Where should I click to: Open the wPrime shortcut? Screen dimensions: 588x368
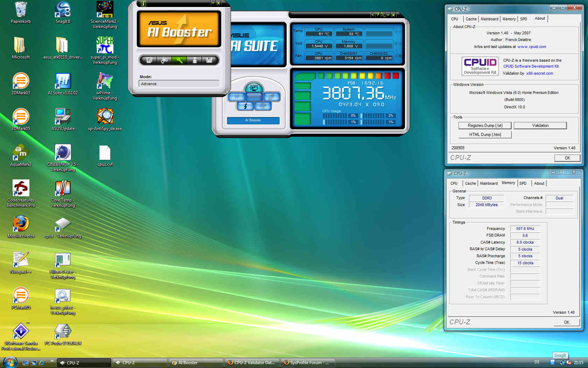pos(105,87)
